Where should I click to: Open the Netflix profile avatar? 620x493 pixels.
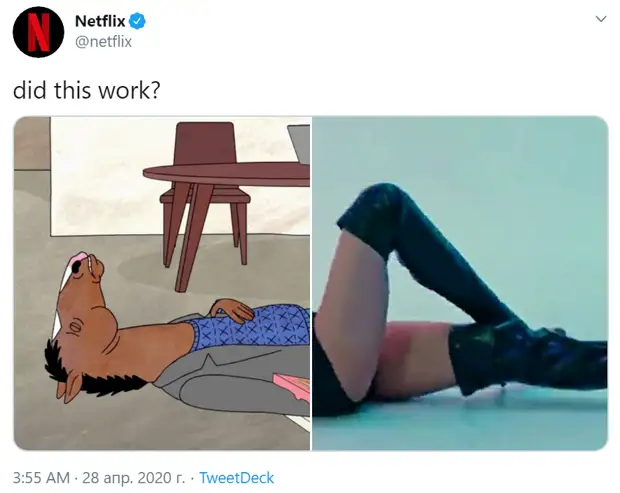38,32
